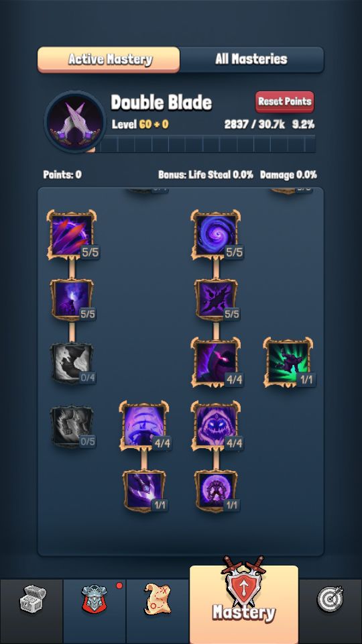Screen dimensions: 362x644
Task: Select the purple vortex swirl skill icon
Action: [x=215, y=235]
